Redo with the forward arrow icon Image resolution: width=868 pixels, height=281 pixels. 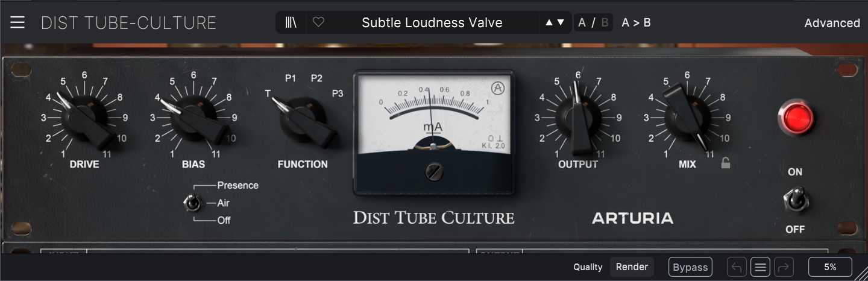pos(784,267)
